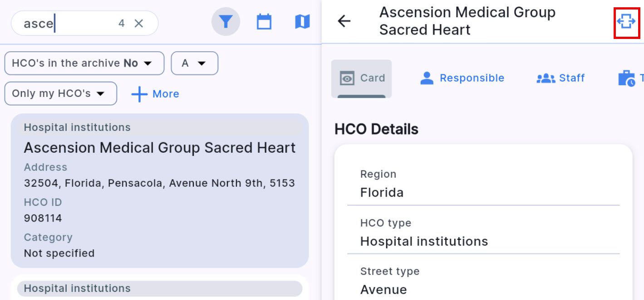Click the plus icon beside More
The image size is (644, 300).
139,94
